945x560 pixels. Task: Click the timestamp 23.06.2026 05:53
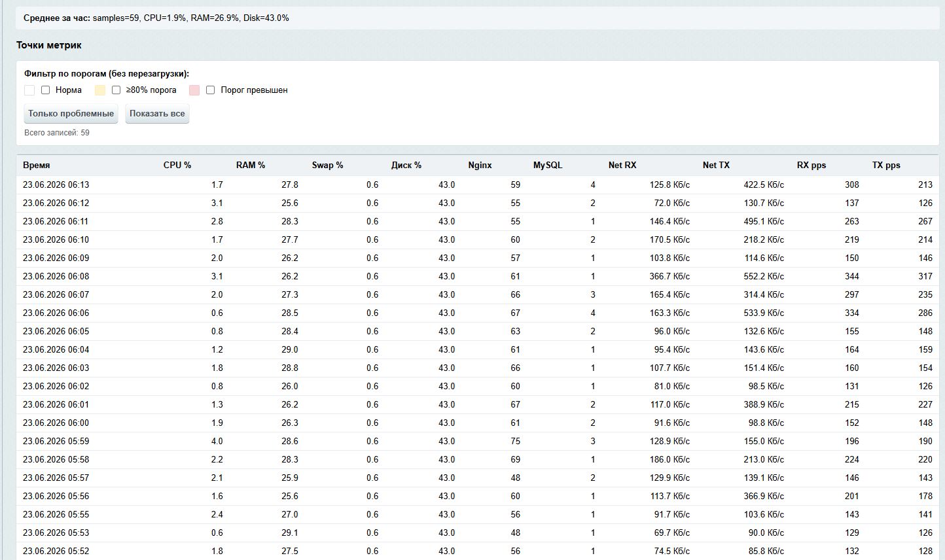[x=56, y=533]
